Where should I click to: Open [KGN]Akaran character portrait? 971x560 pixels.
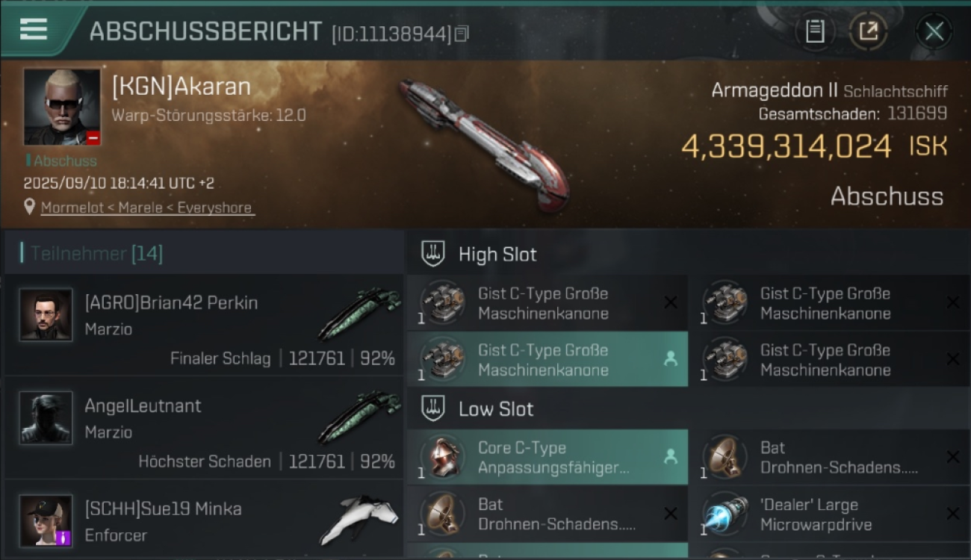click(62, 108)
